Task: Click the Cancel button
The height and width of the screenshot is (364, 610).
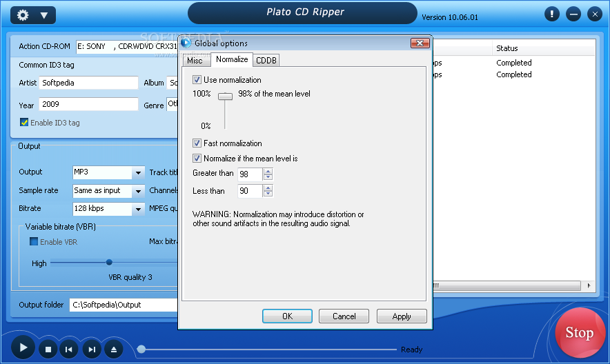Action: point(344,316)
